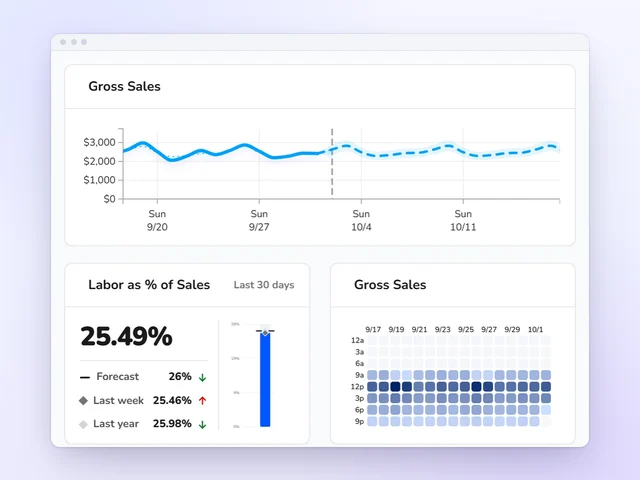This screenshot has height=480, width=640.
Task: Click the 9/17 heatmap column label
Action: pos(373,329)
